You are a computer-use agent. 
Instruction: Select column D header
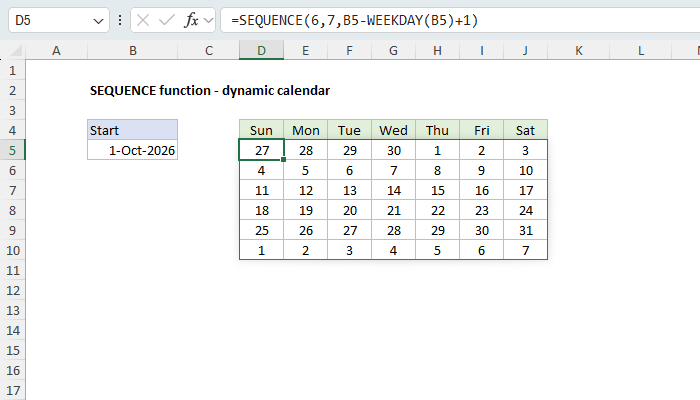(261, 50)
